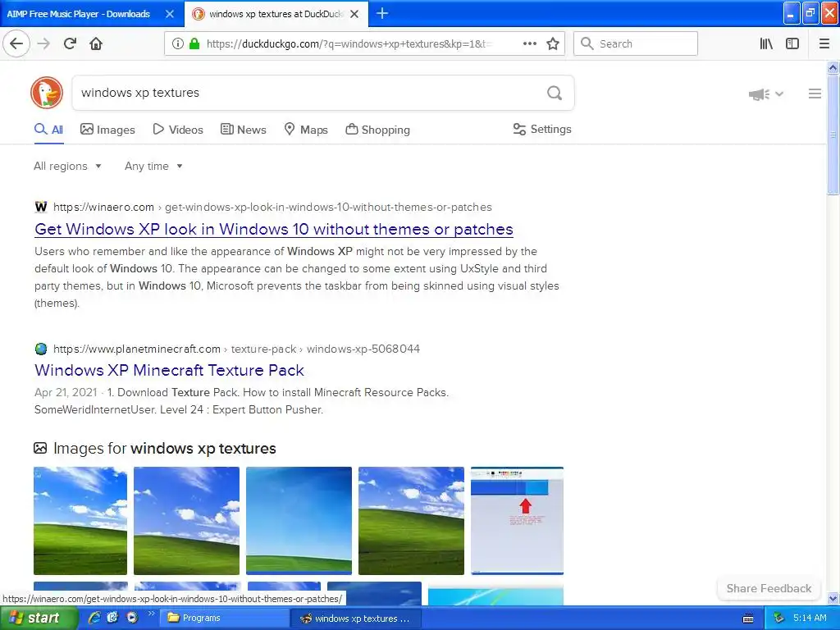Viewport: 840px width, 630px height.
Task: Open Windows Media Player quick launch icon
Action: pyautogui.click(x=131, y=618)
